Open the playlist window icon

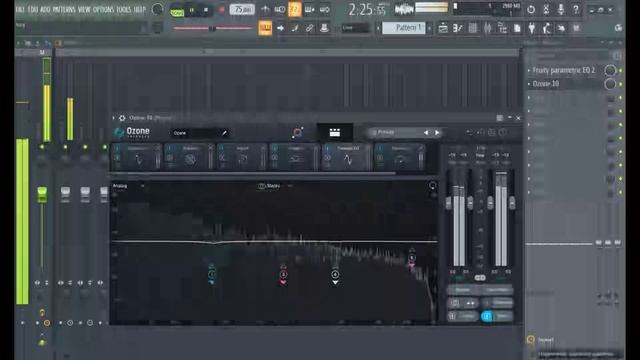443,28
